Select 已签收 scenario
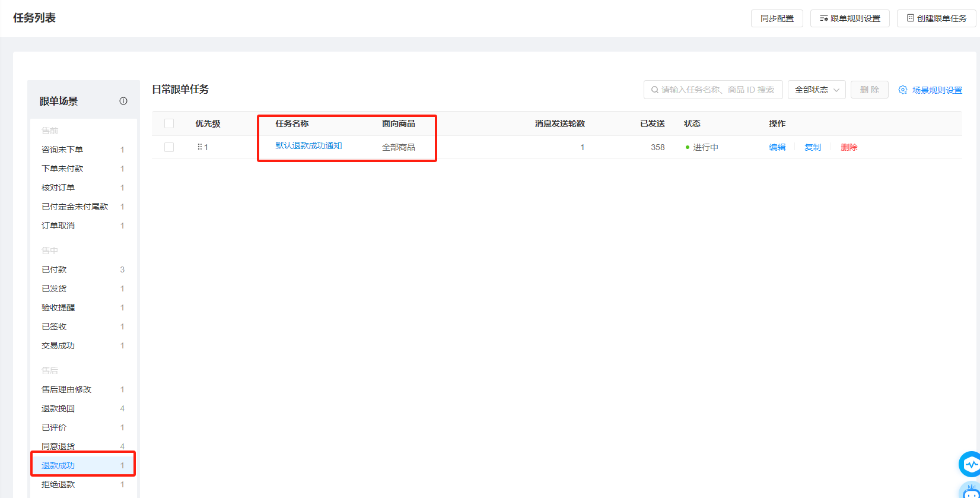The height and width of the screenshot is (498, 980). click(83, 326)
